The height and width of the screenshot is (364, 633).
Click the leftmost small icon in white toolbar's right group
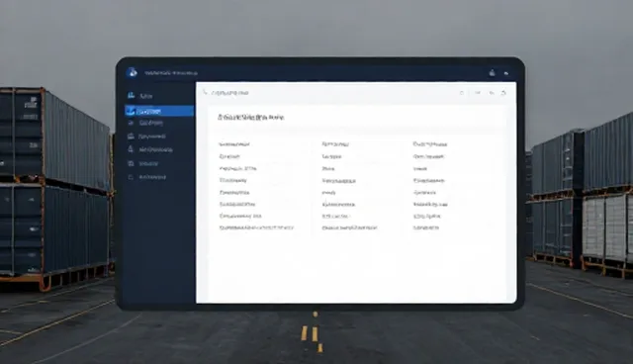click(462, 93)
